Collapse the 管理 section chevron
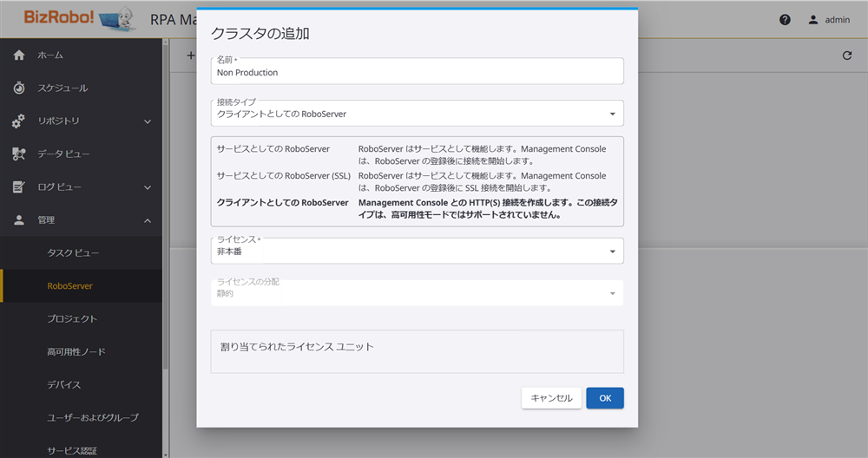This screenshot has width=868, height=458. [148, 220]
